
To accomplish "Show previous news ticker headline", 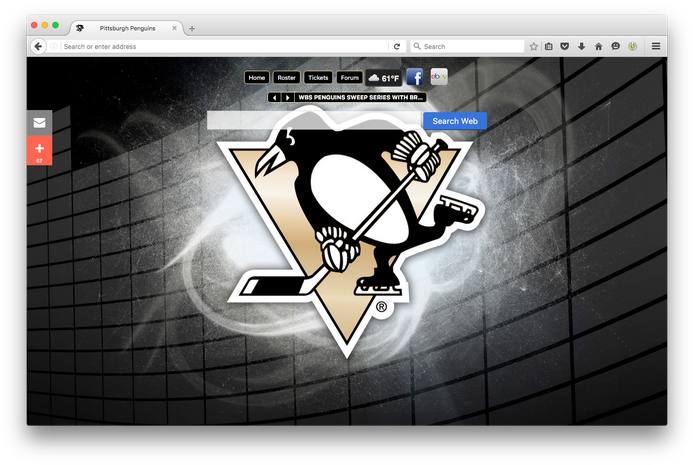I will [274, 97].
